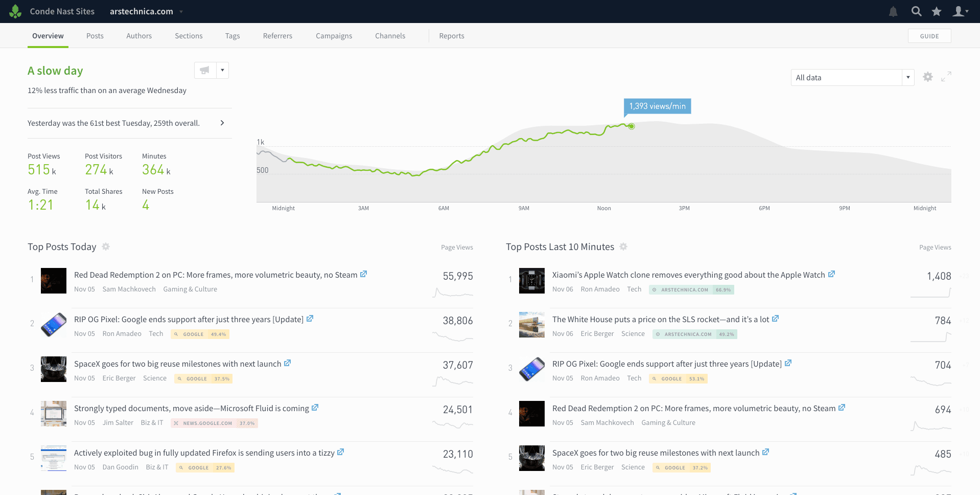Open external link for Xiaomi Apple Watch article

(x=832, y=274)
